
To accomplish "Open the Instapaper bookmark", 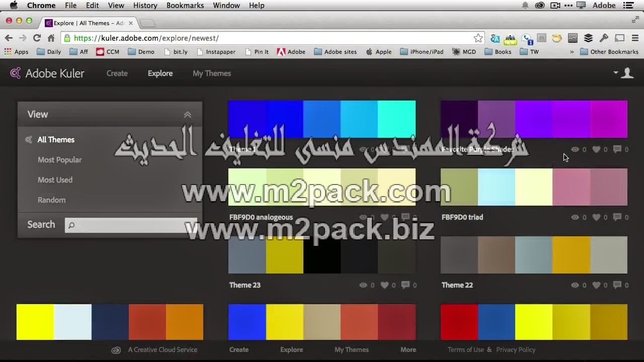I will tap(216, 52).
